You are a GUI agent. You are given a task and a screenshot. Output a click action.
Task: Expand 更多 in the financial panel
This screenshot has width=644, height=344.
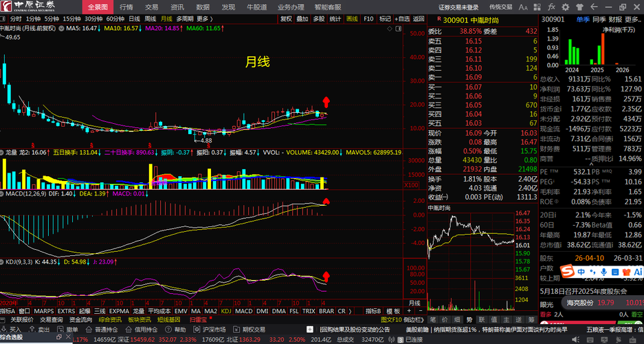(632, 19)
